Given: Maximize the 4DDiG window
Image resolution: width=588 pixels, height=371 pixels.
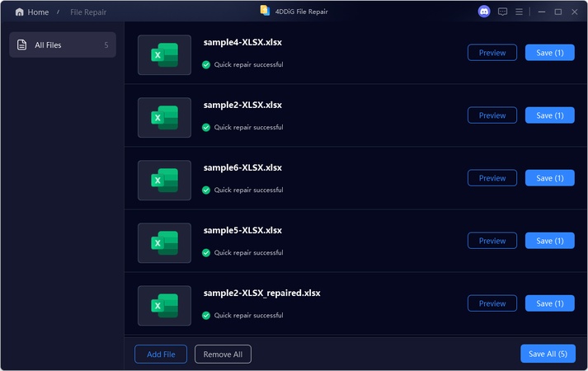Looking at the screenshot, I should pos(558,12).
